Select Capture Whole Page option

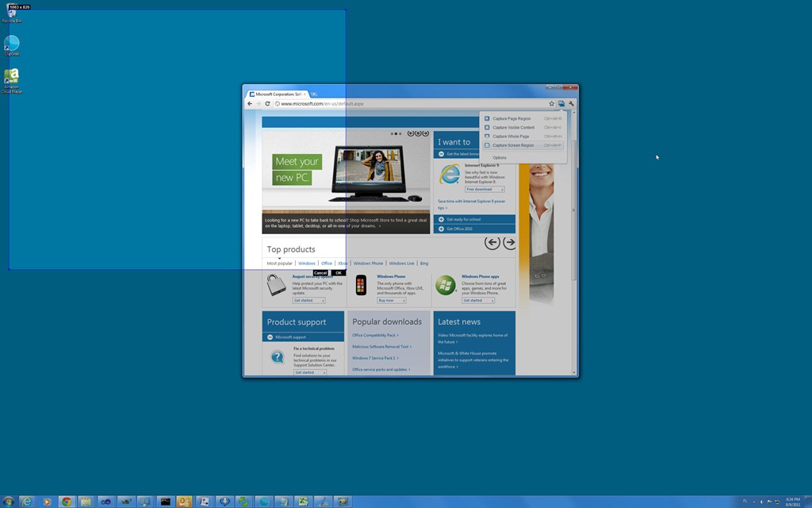click(511, 137)
